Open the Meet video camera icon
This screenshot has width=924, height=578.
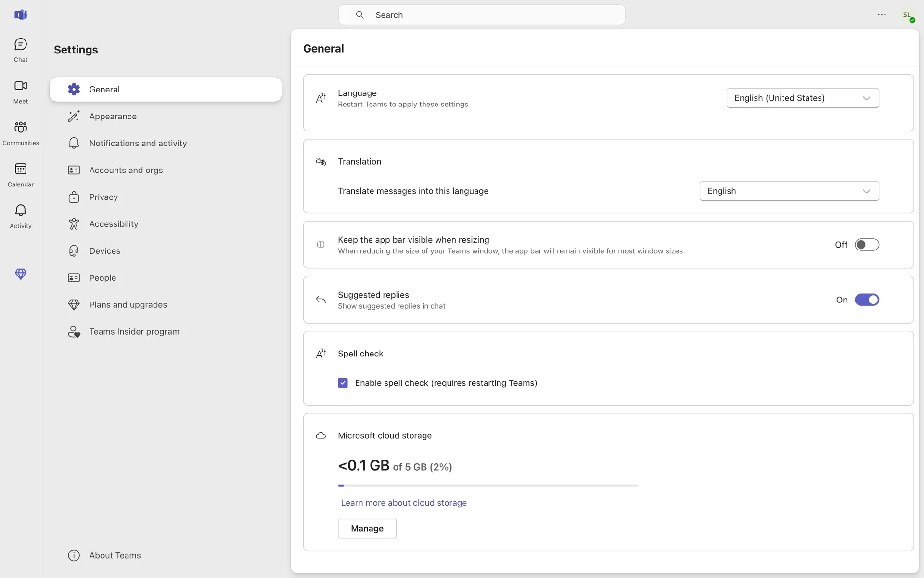coord(20,91)
